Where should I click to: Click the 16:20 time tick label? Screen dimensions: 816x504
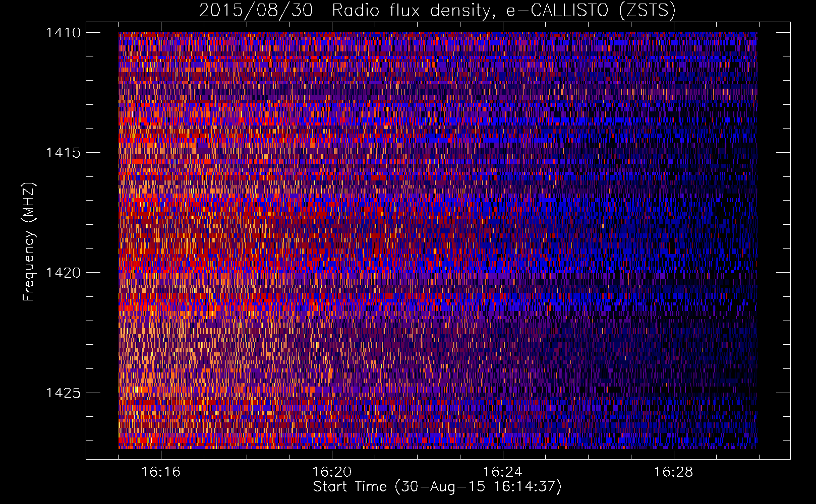click(332, 472)
